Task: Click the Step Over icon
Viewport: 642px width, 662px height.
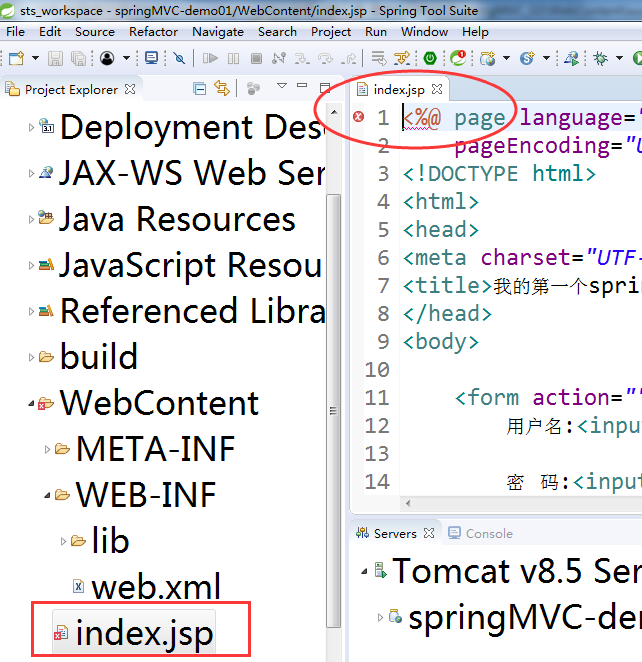Action: pyautogui.click(x=325, y=58)
